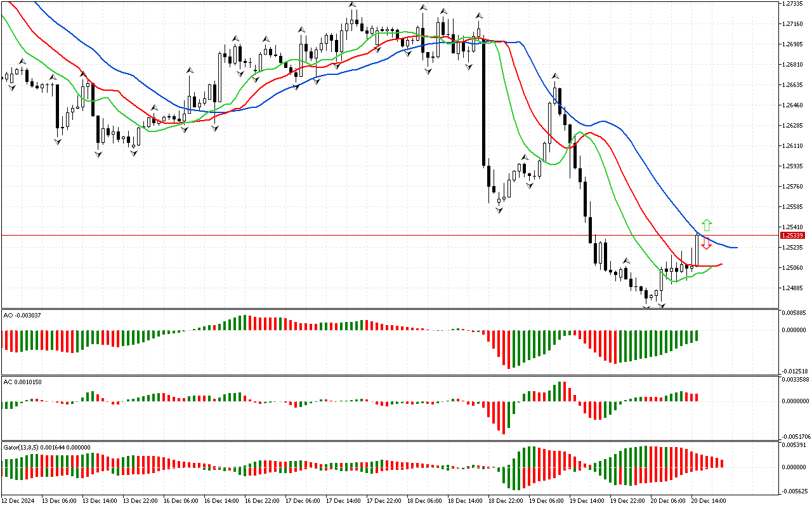Select the red current price tag 1.25339
The image size is (812, 508).
click(x=793, y=235)
